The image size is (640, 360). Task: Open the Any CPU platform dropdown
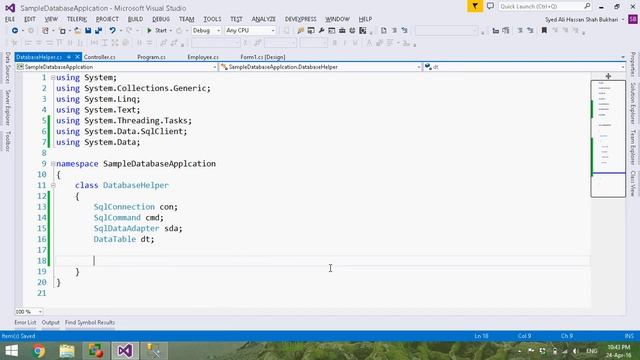pos(250,31)
